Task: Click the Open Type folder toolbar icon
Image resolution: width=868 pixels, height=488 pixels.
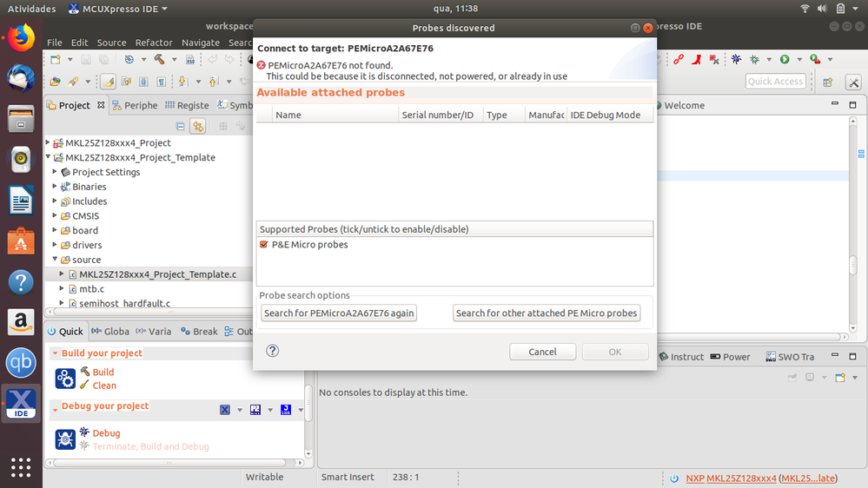Action: tap(55, 82)
